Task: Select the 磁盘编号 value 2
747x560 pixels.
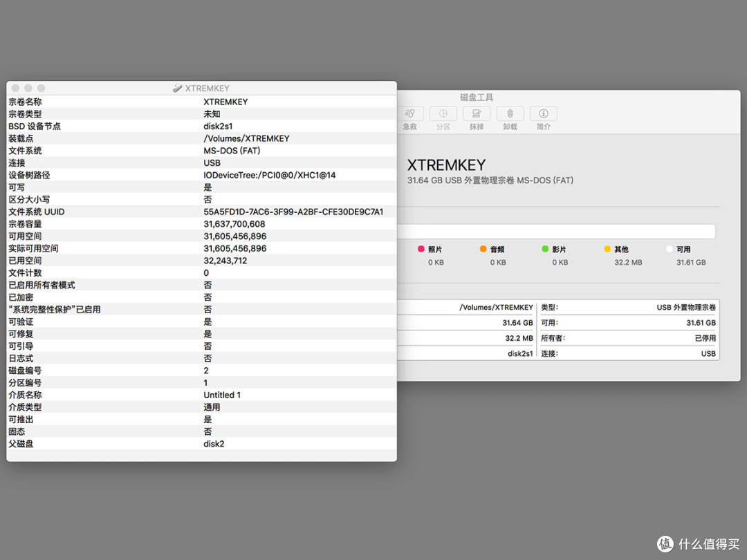Action: 206,371
